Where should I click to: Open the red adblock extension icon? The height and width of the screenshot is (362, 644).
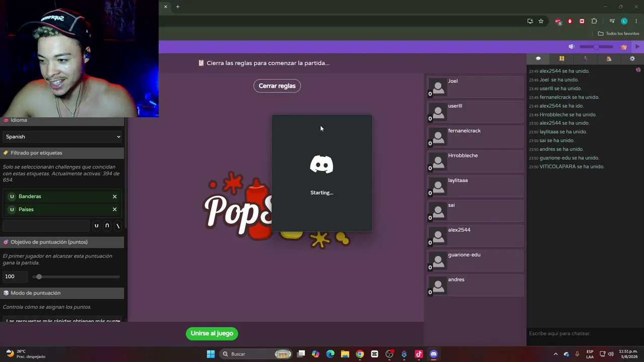tap(558, 21)
